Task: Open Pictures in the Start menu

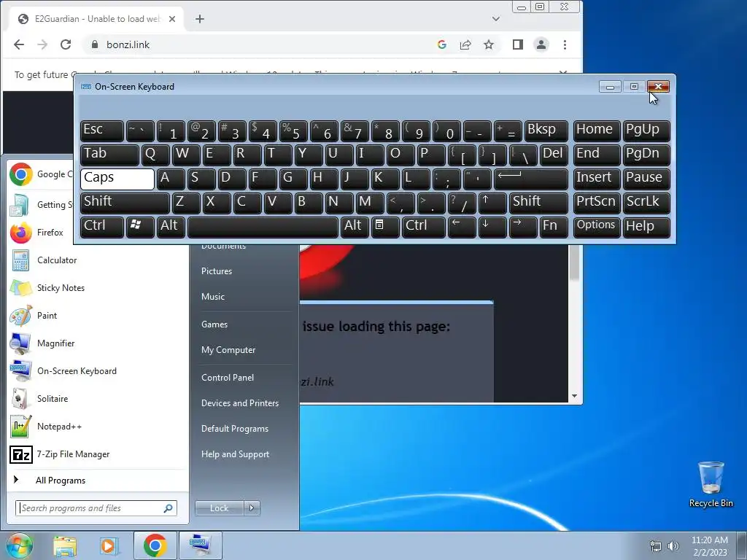Action: 217,271
